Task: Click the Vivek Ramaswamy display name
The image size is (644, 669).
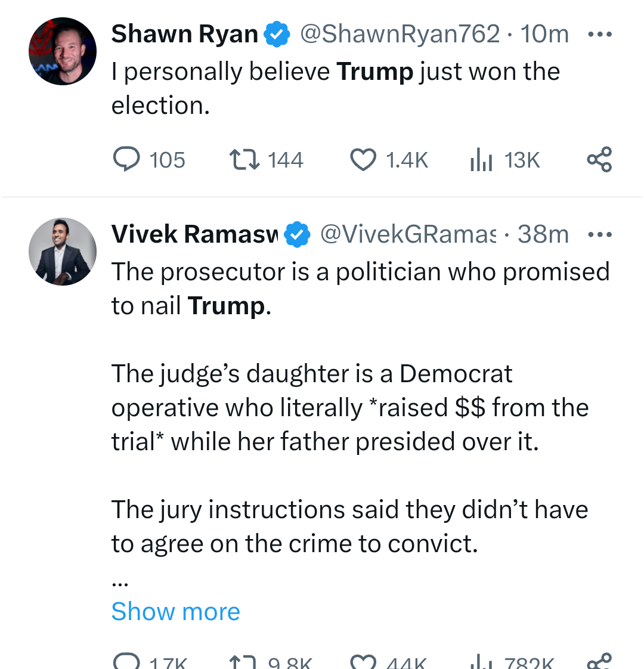Action: [x=194, y=234]
